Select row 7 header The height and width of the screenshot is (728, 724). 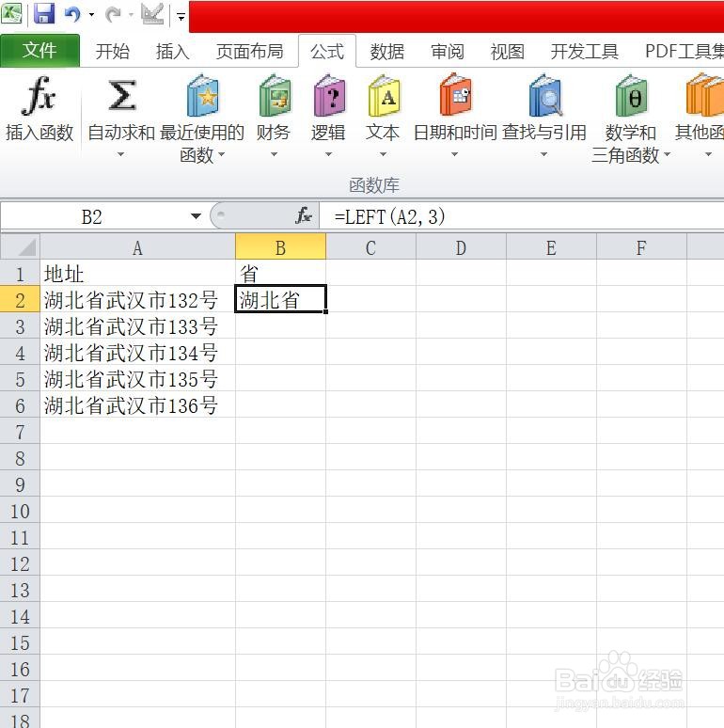(20, 432)
